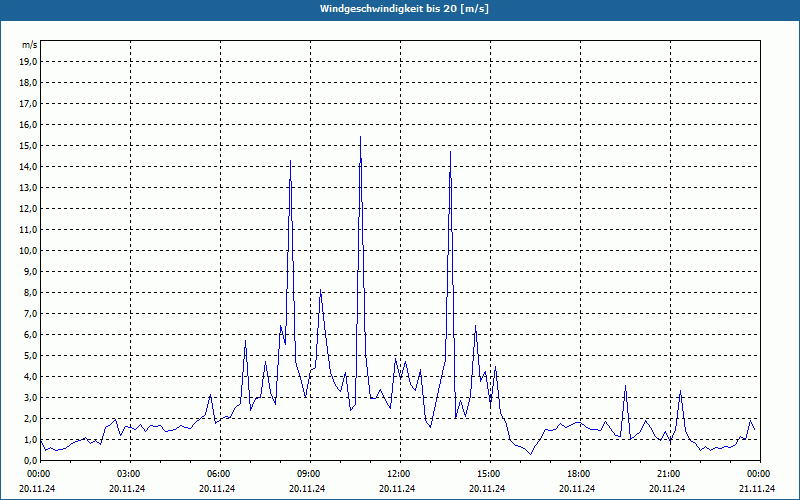Select the 3,0 y-axis value
The image size is (800, 500).
(x=30, y=397)
